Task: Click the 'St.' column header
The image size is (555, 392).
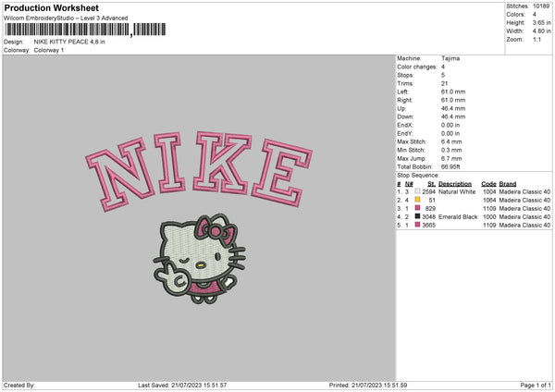Action: coord(431,184)
